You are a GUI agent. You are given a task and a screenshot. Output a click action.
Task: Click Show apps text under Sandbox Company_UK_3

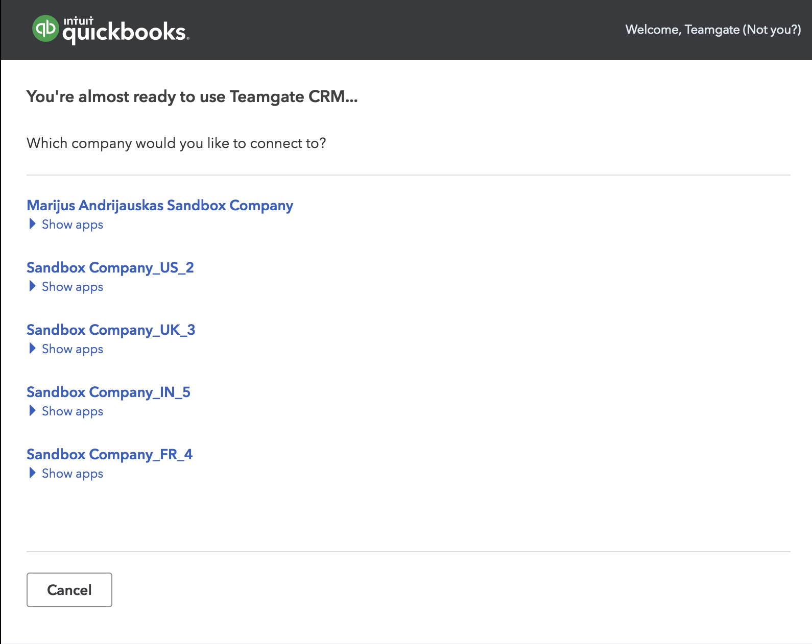(x=73, y=349)
